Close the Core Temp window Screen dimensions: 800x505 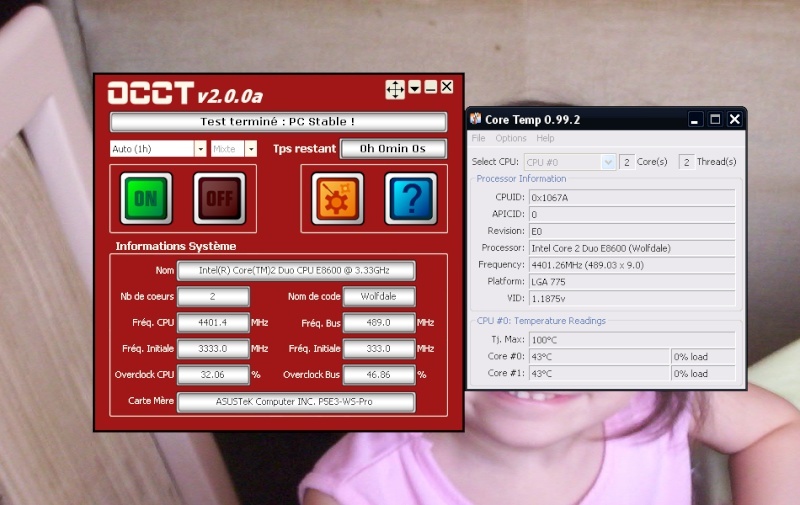[735, 119]
